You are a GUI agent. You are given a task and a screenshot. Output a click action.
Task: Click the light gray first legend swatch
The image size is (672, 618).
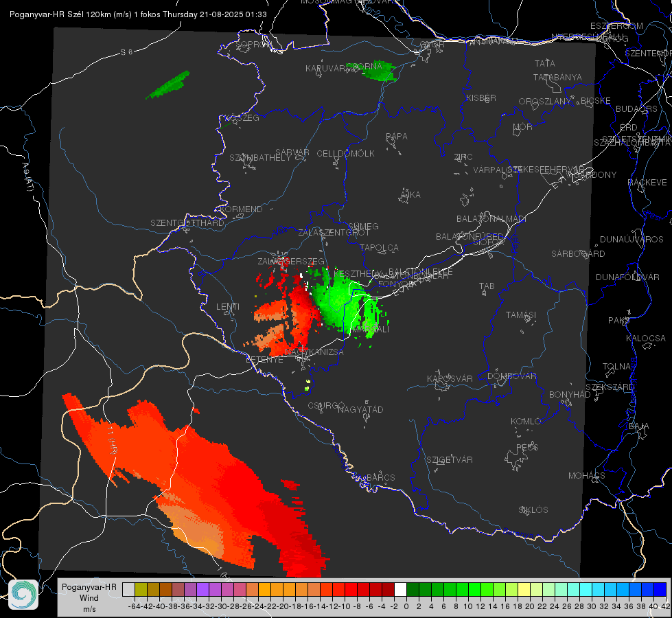[x=128, y=589]
